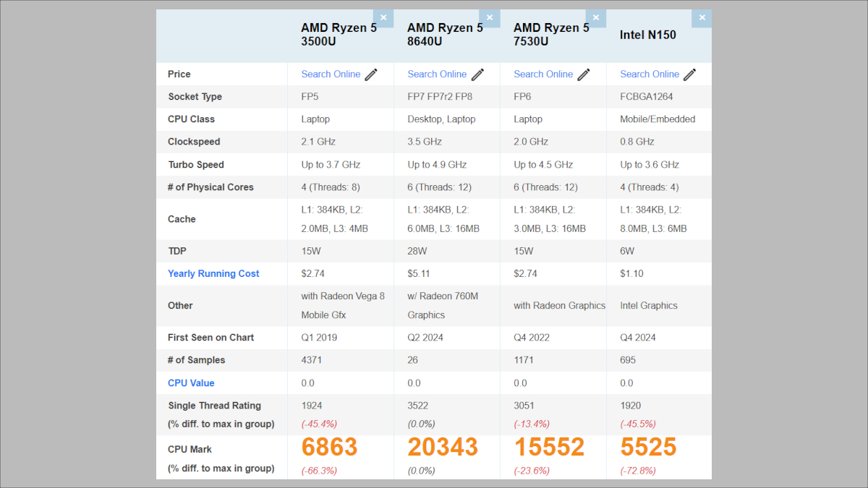Click the 6863 CPU Mark score

330,448
